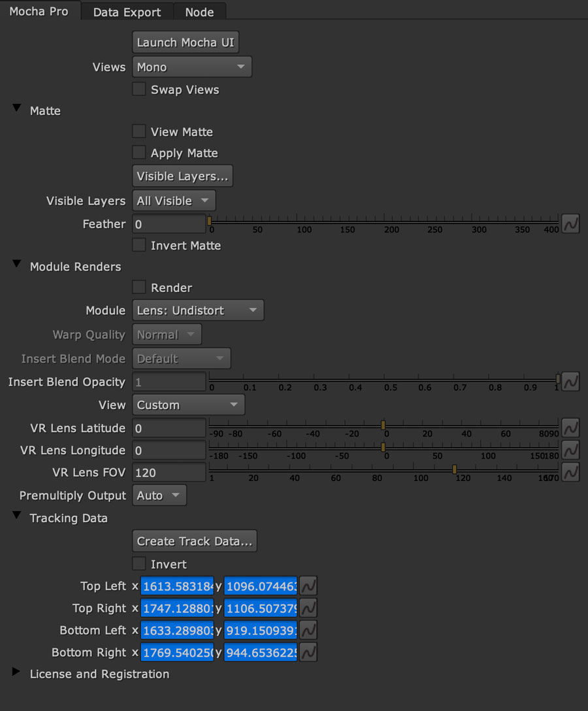Open animation menu for Bottom Left corner

308,630
